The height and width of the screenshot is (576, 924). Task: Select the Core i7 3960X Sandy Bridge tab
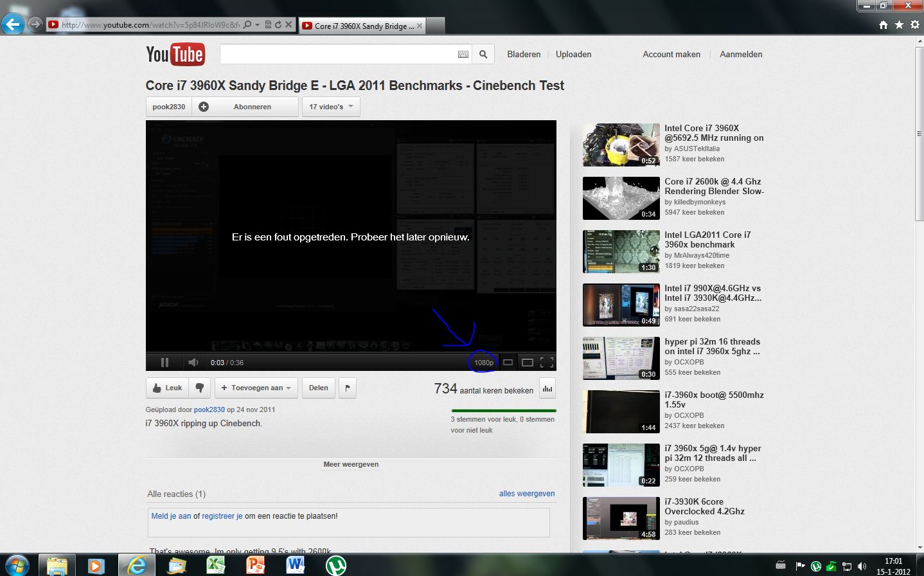(363, 26)
